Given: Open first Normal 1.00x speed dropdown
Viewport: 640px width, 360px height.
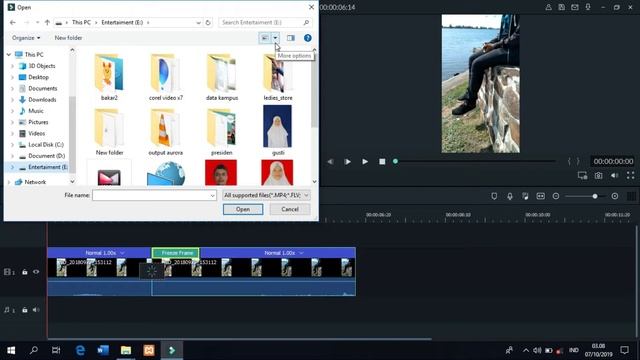Looking at the screenshot, I should (x=122, y=253).
